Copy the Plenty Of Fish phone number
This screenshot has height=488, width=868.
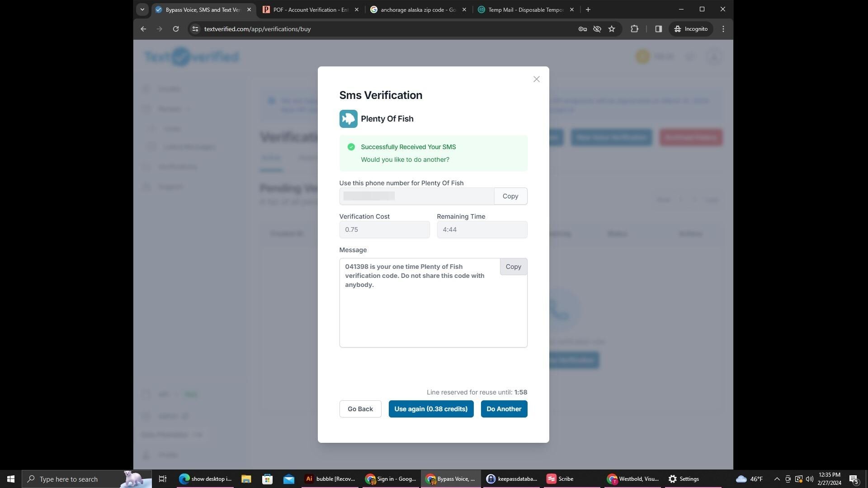click(x=510, y=196)
